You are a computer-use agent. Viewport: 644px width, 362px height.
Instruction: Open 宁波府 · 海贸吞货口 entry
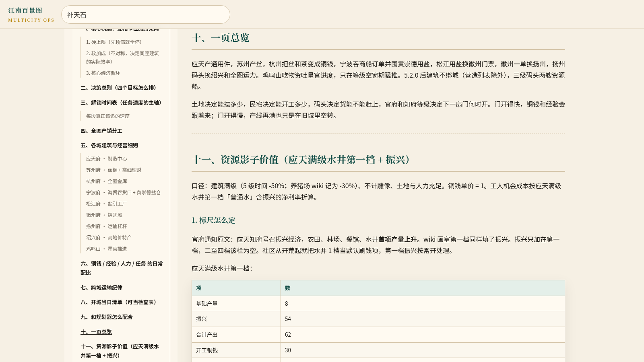click(123, 192)
